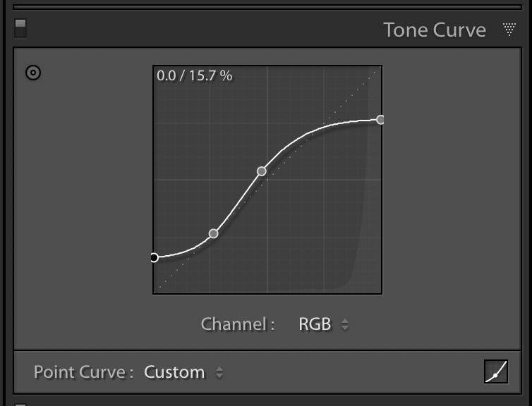Click the Point Curve label
Viewport: 532px width, 406px height.
pyautogui.click(x=83, y=372)
